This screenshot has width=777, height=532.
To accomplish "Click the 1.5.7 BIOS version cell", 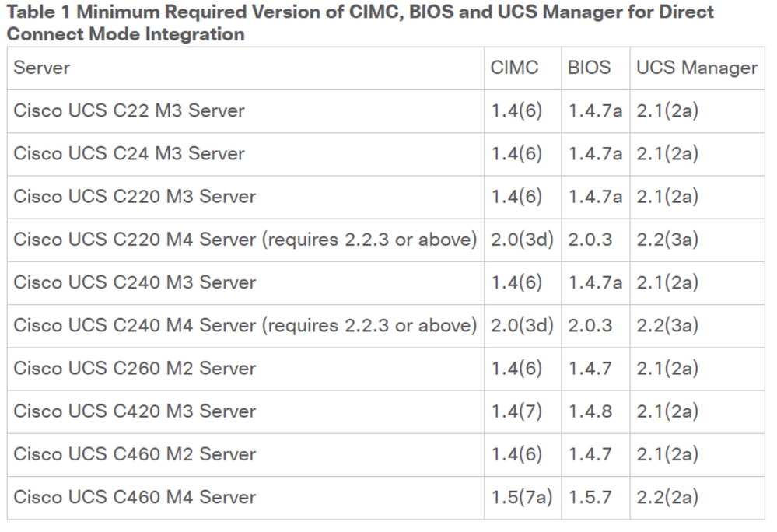I will pyautogui.click(x=590, y=497).
